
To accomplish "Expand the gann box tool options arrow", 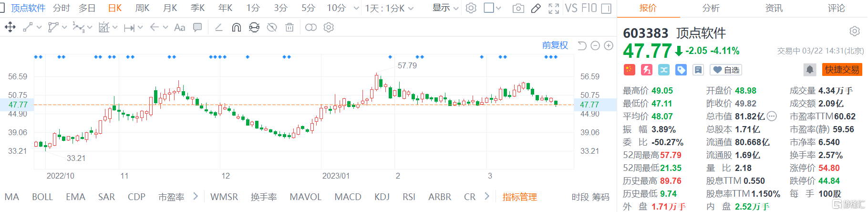I will (x=115, y=28).
